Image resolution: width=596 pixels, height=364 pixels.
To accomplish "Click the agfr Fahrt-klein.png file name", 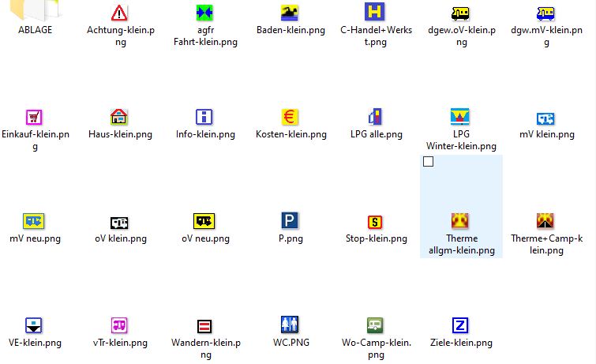I will [205, 36].
